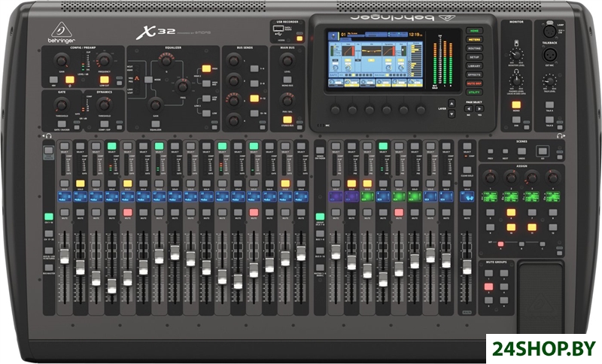602x364 pixels.
Task: Step Layer up with the up arrow
Action: [x=452, y=103]
